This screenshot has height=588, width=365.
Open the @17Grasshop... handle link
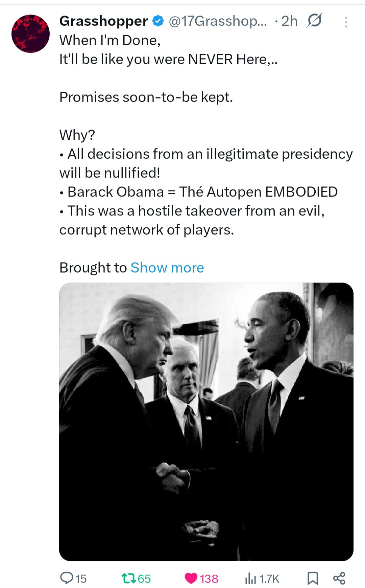217,21
